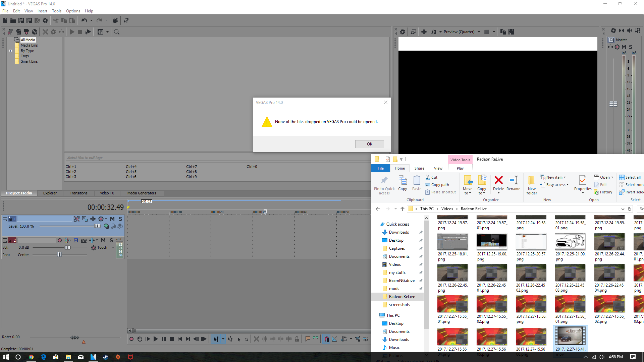
Task: Toggle Solo on audio track 2
Action: (x=111, y=240)
